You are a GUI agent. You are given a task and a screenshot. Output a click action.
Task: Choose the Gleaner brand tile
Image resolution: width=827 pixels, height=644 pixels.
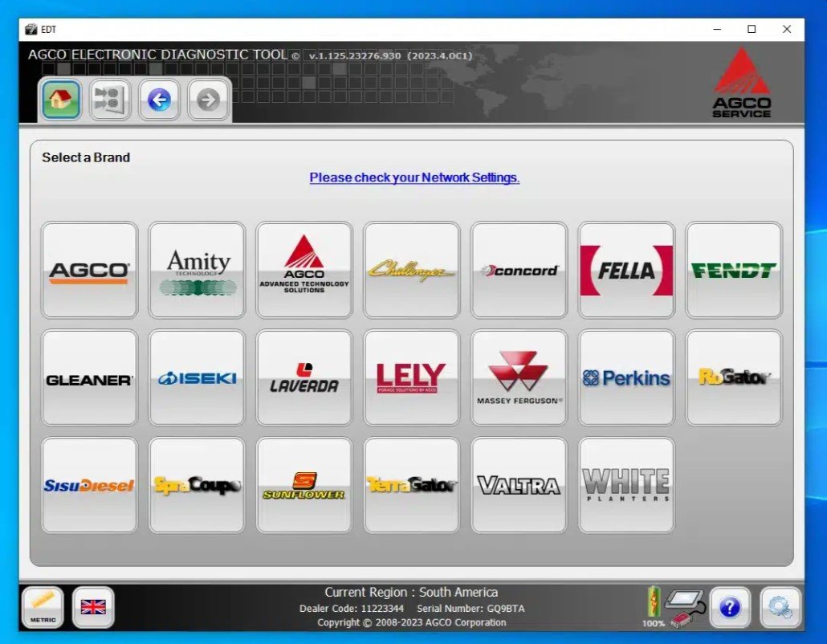click(89, 377)
